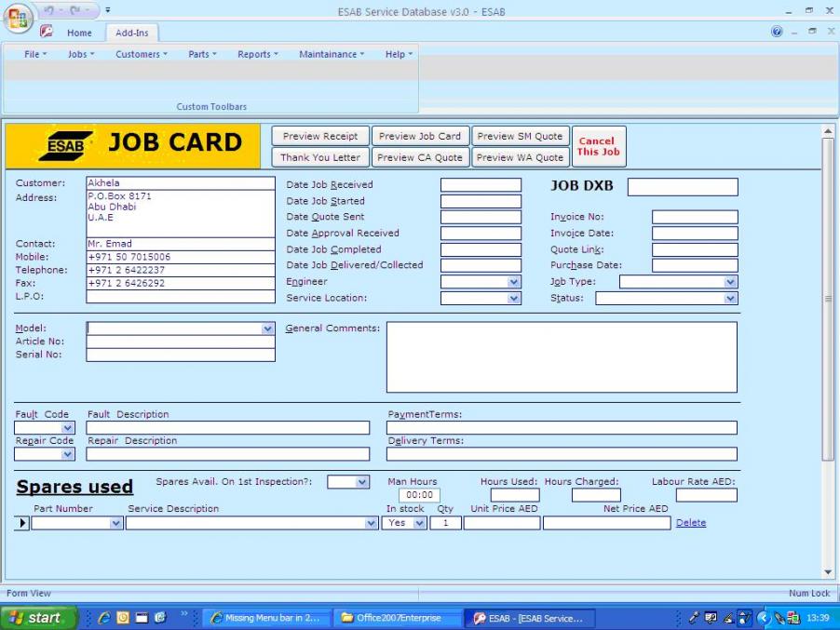The height and width of the screenshot is (630, 840).
Task: Open the Office button menu
Action: [18, 17]
